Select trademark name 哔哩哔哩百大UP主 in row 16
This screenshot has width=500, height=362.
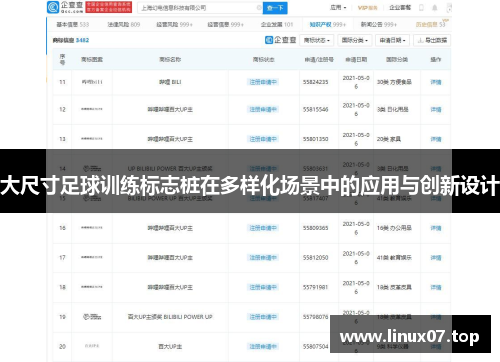pos(170,228)
